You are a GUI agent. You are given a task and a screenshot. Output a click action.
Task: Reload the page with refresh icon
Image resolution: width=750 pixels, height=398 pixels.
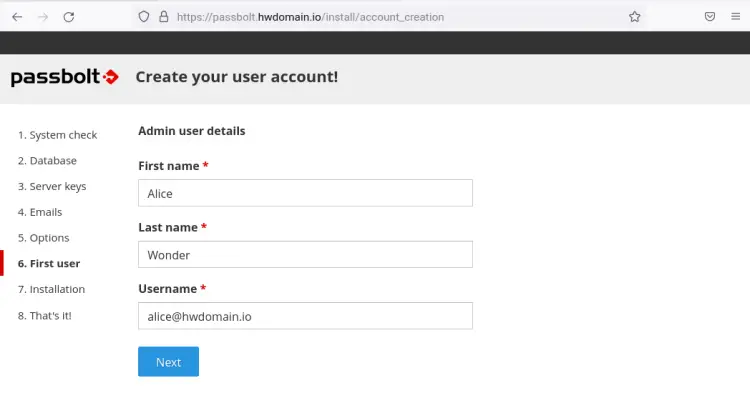click(x=69, y=17)
